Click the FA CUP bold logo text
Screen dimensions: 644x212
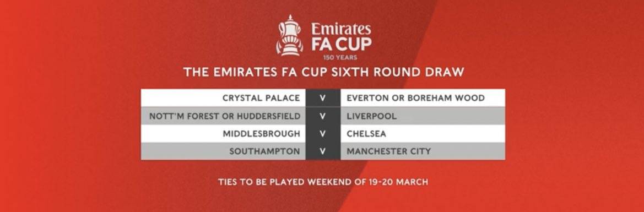342,44
